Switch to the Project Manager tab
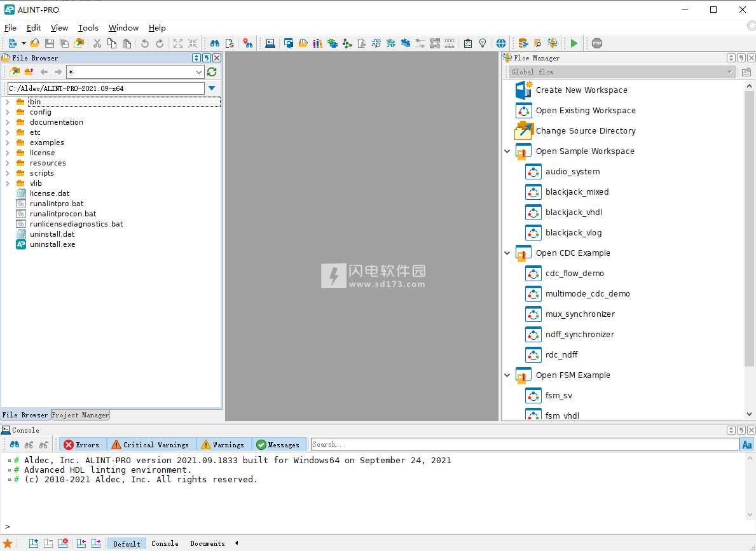 80,415
